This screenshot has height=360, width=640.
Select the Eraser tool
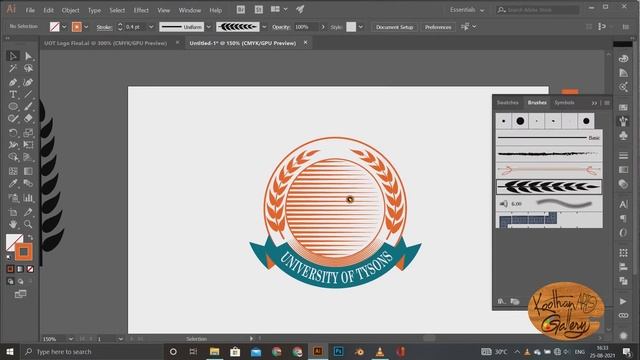[28, 118]
